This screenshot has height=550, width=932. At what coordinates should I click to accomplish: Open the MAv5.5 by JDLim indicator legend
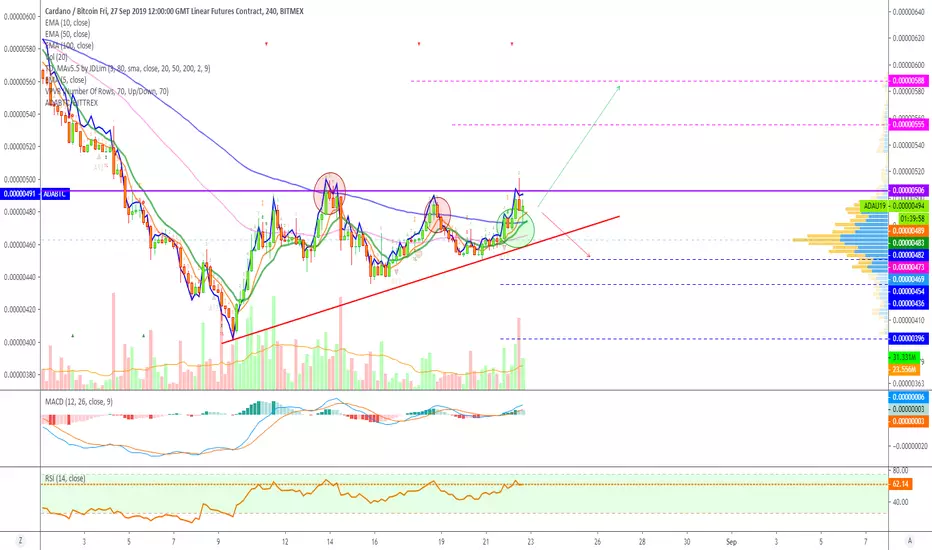[x=128, y=68]
